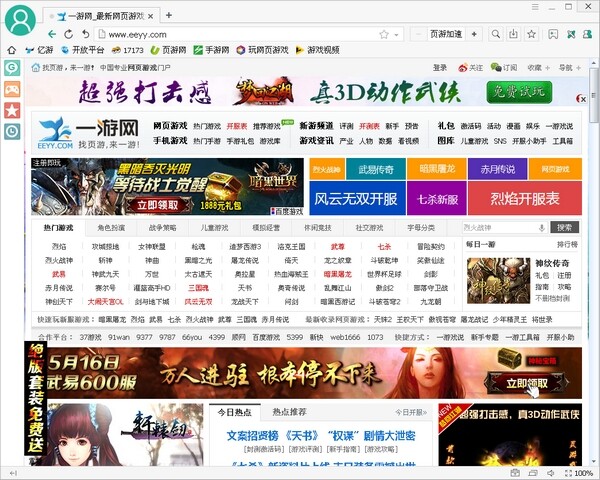Click 立即领取 on 暗黑世界 banner
The image size is (600, 480).
[158, 205]
